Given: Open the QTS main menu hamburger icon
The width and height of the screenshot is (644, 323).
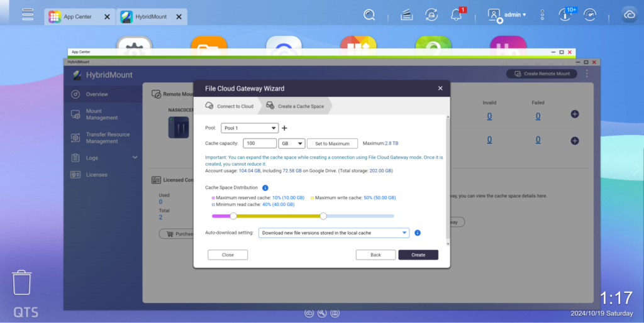Looking at the screenshot, I should 28,14.
